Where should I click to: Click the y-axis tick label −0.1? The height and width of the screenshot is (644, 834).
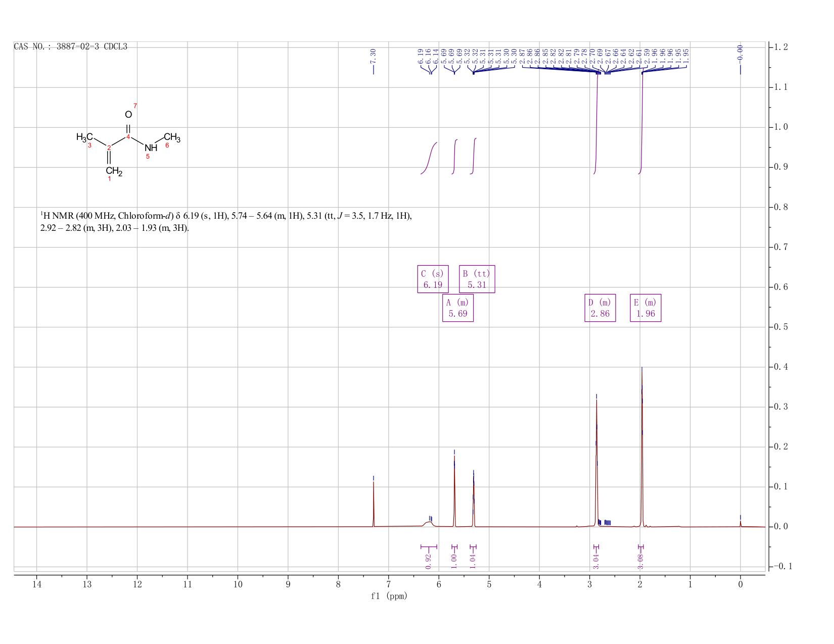pos(783,567)
